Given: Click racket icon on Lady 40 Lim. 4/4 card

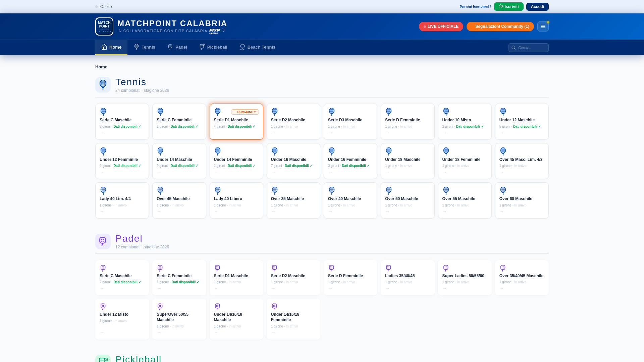Looking at the screenshot, I should tap(103, 190).
